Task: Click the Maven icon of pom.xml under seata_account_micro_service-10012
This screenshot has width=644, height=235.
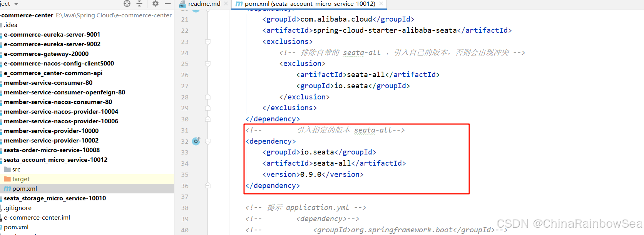Action: (7, 189)
